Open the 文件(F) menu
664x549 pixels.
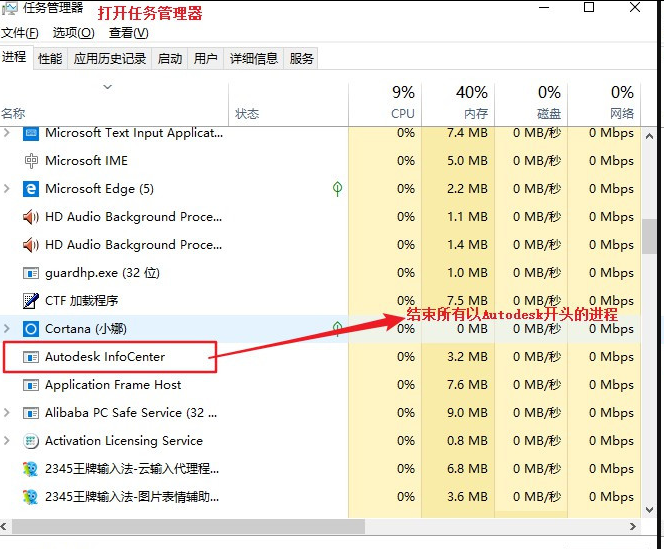click(20, 33)
